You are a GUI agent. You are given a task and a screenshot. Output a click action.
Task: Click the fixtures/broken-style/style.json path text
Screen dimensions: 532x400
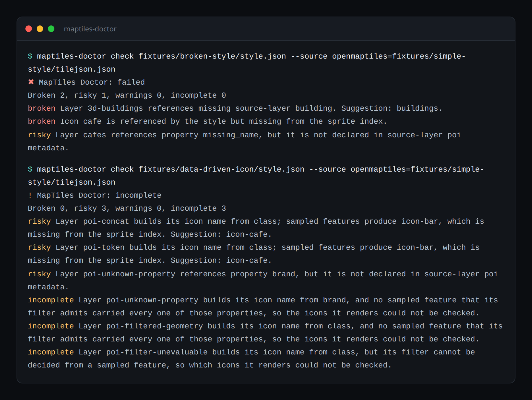212,56
